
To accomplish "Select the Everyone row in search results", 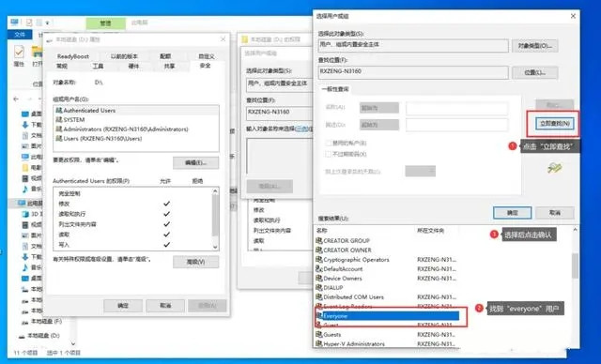I will coord(387,316).
